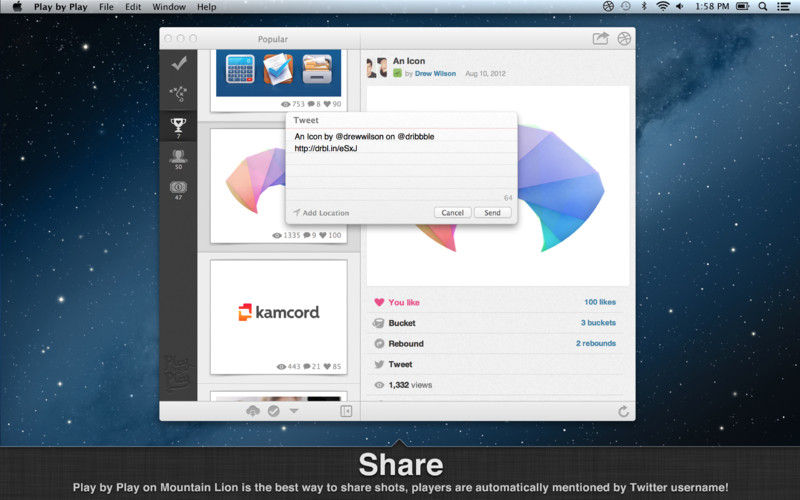Click the circular checkmark icon in bottom bar
Viewport: 800px width, 500px height.
tap(273, 411)
